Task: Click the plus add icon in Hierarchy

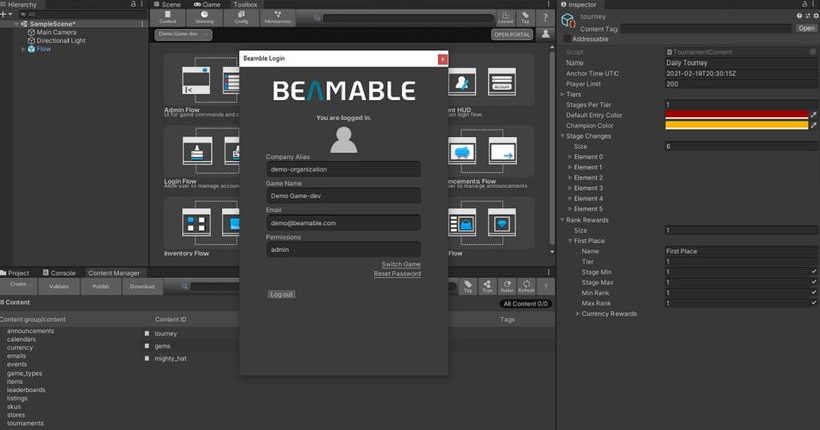Action: click(x=4, y=14)
